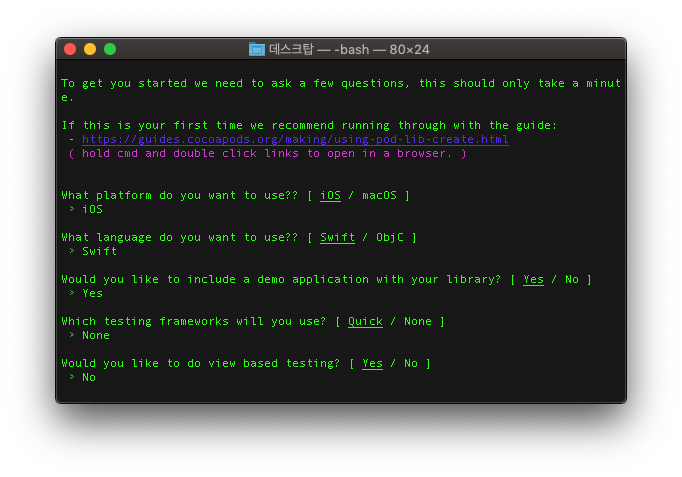
Task: Click 'What language do you want to use??' prompt
Action: click(180, 237)
